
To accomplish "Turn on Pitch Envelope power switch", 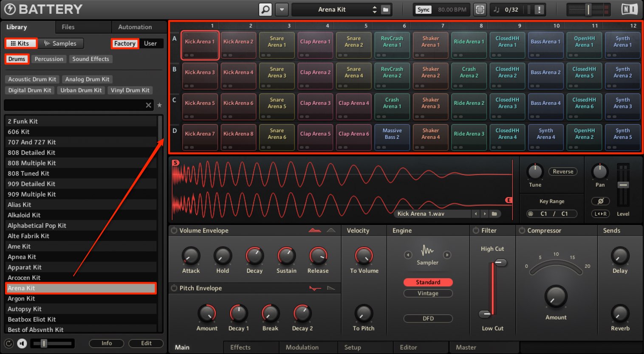I will pyautogui.click(x=174, y=288).
